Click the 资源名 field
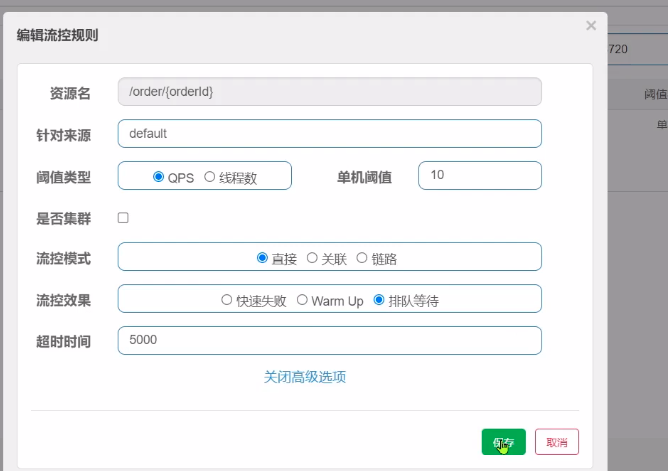Screen dimensions: 668x471 click(329, 92)
